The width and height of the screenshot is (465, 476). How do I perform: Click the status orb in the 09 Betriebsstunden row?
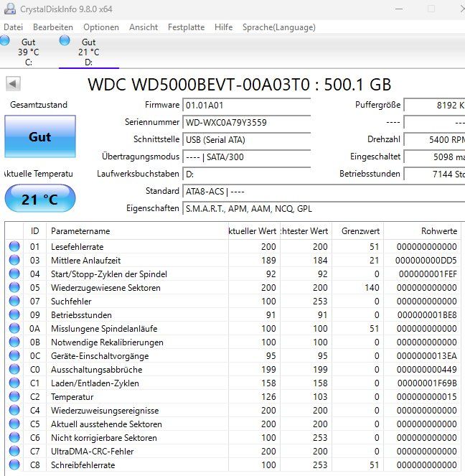click(x=14, y=314)
